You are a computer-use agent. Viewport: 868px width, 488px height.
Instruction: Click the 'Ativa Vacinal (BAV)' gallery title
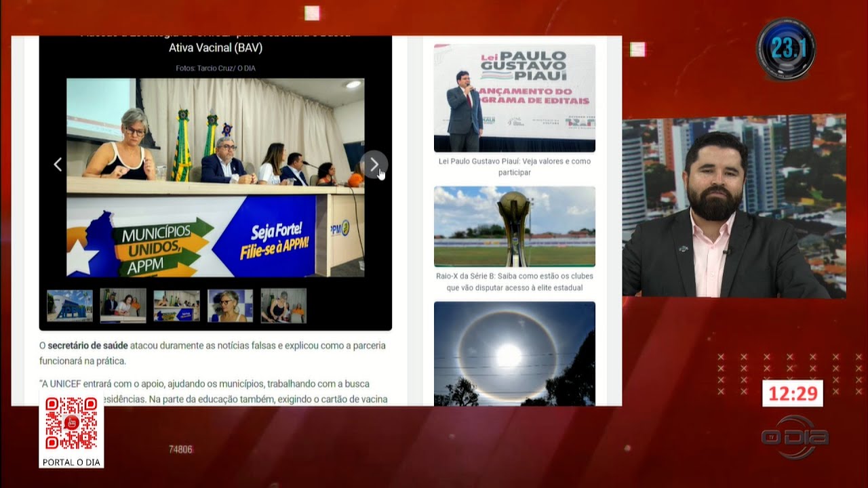tap(216, 47)
